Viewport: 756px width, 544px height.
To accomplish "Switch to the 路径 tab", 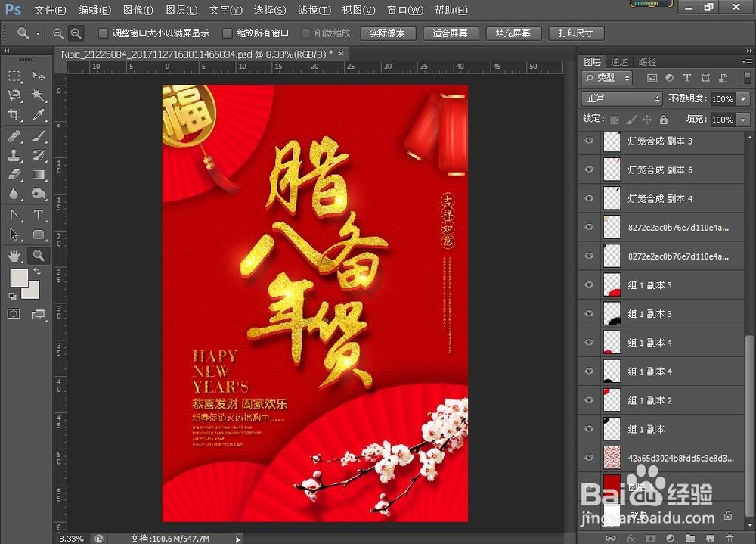I will pyautogui.click(x=648, y=62).
